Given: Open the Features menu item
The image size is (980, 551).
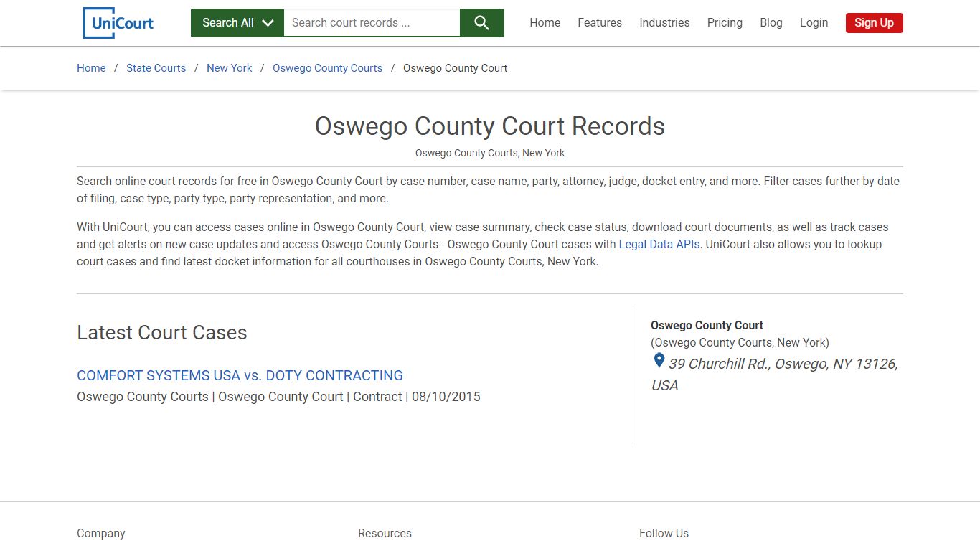Looking at the screenshot, I should pyautogui.click(x=600, y=23).
